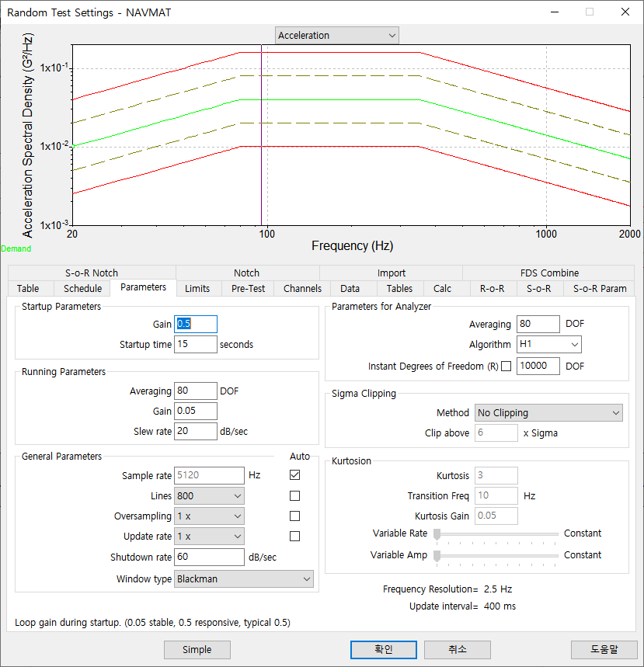Open the Sigma Clipping Method dropdown
The image size is (644, 667).
(548, 412)
